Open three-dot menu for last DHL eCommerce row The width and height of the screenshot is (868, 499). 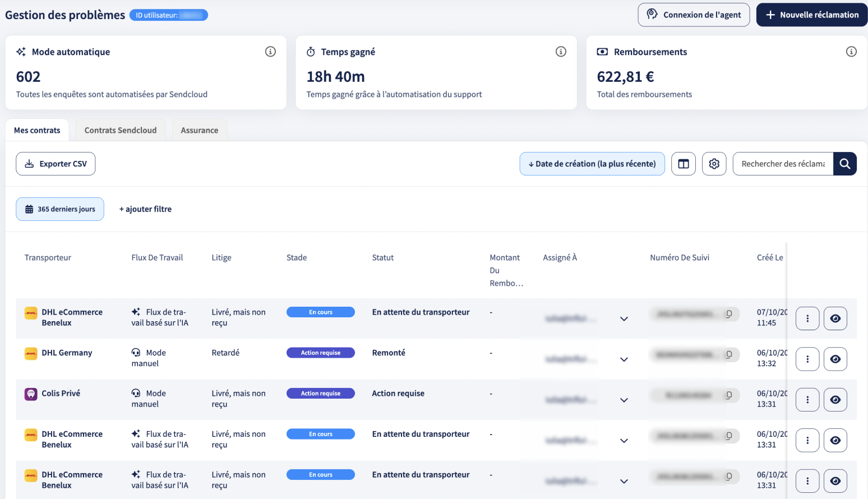807,481
